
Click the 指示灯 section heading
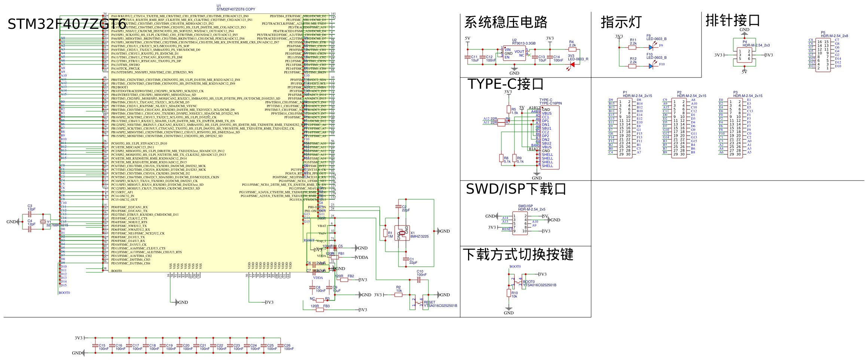(x=621, y=22)
